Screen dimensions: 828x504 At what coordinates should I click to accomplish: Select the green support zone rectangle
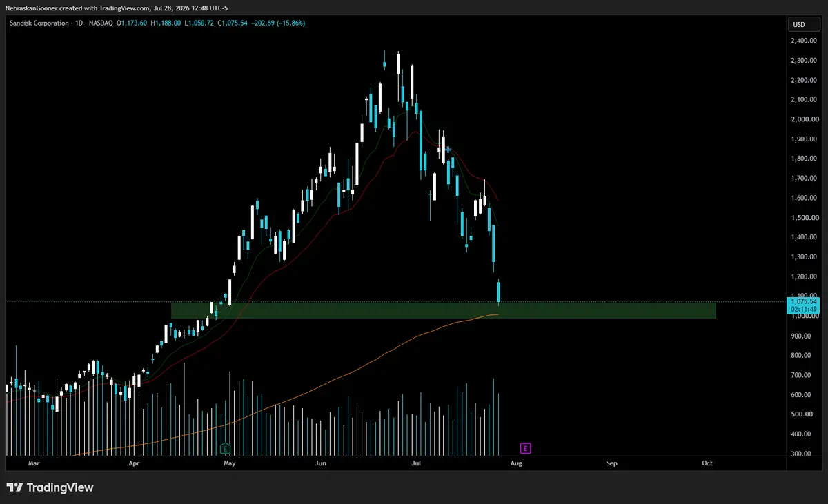click(443, 310)
